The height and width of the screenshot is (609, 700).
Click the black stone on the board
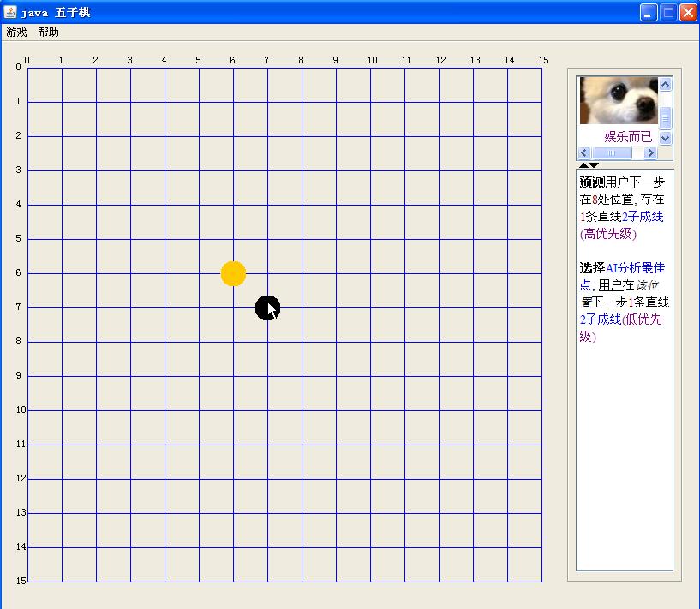click(268, 307)
